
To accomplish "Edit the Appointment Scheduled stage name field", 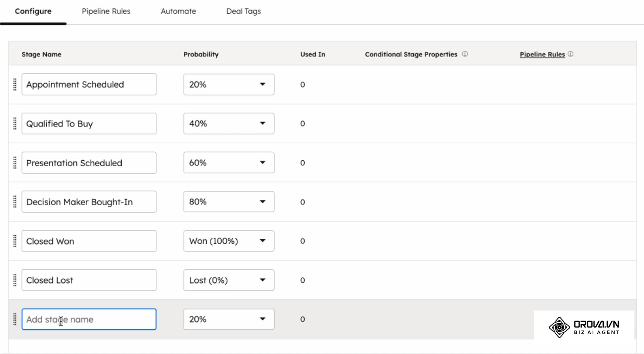I will pos(89,84).
